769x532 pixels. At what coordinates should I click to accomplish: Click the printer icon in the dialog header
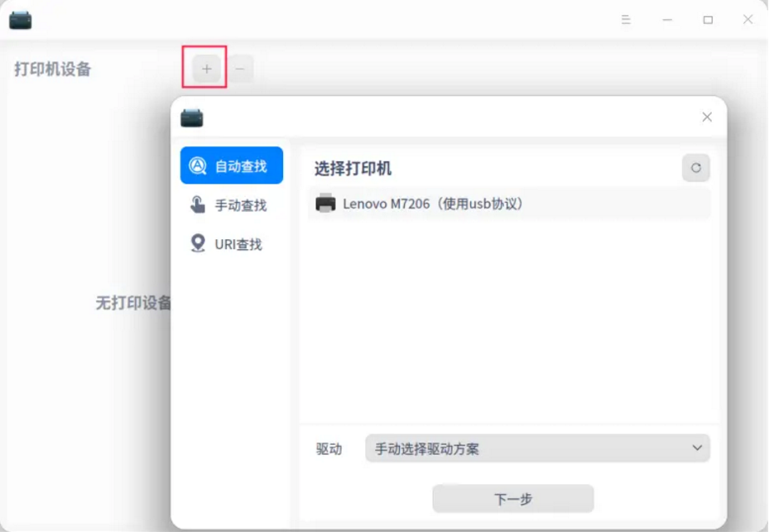pos(192,117)
